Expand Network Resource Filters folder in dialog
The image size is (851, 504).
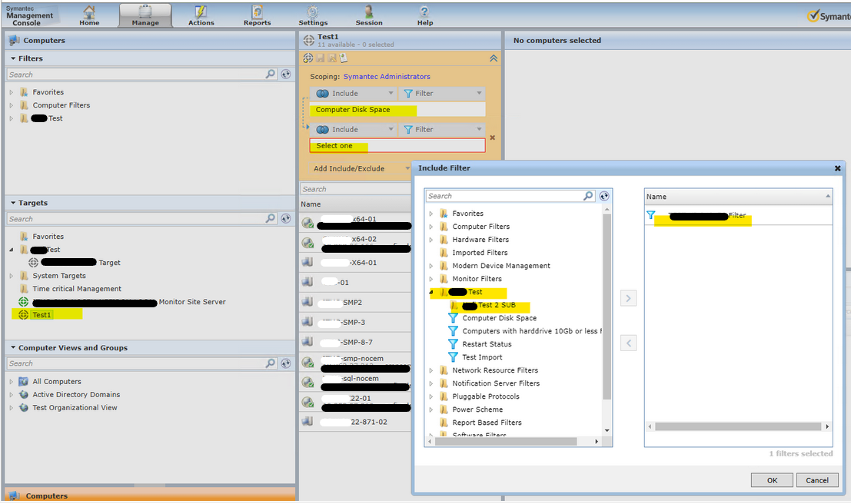pos(431,370)
